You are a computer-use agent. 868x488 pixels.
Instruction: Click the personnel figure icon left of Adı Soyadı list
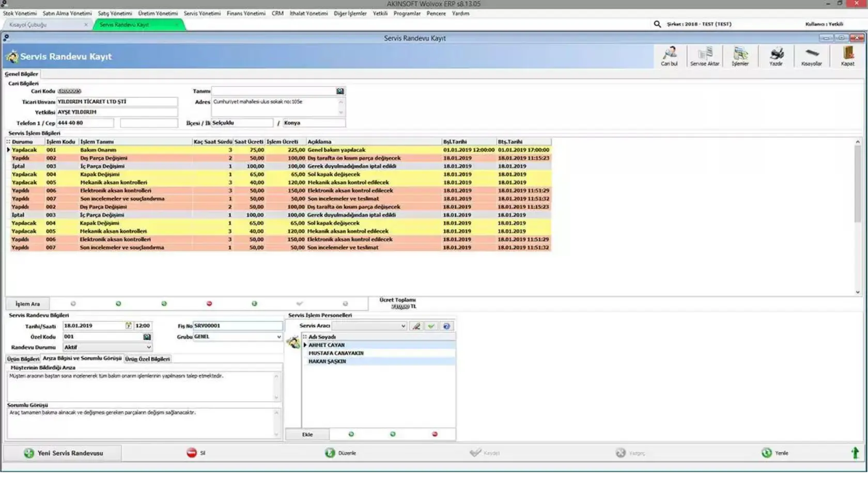[293, 342]
